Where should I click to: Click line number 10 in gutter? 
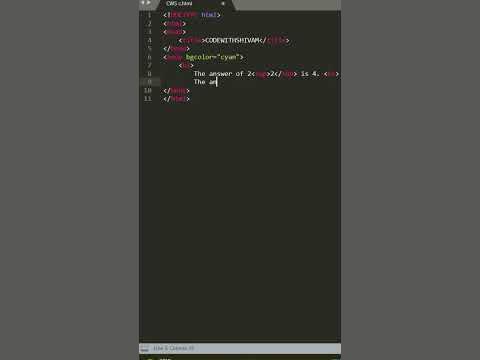tap(148, 90)
